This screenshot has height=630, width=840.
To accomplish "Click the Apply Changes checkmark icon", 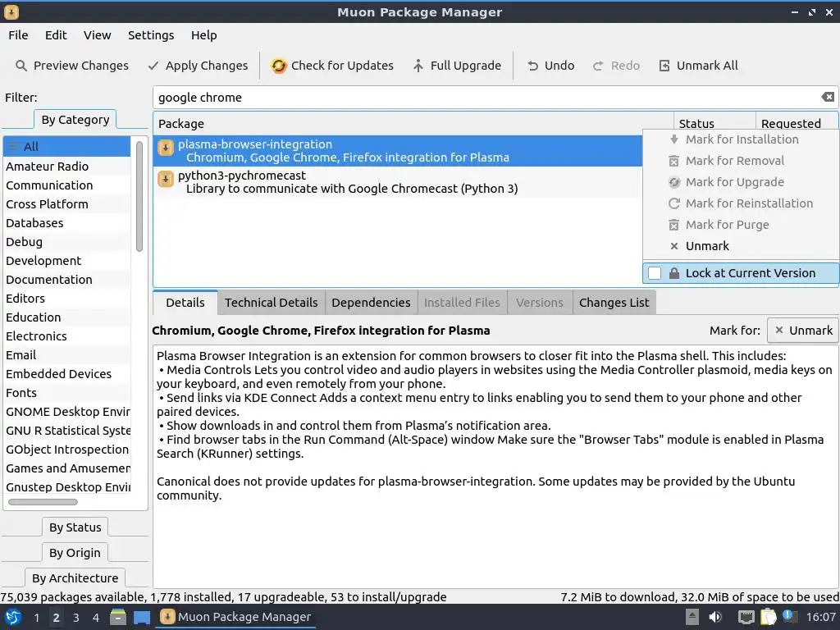I will (x=153, y=66).
